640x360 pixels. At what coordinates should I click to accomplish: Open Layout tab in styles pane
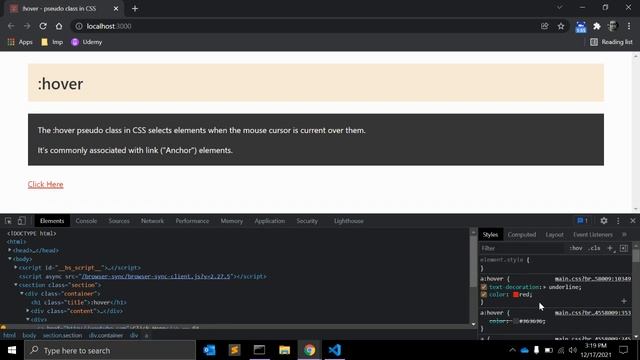tap(554, 235)
